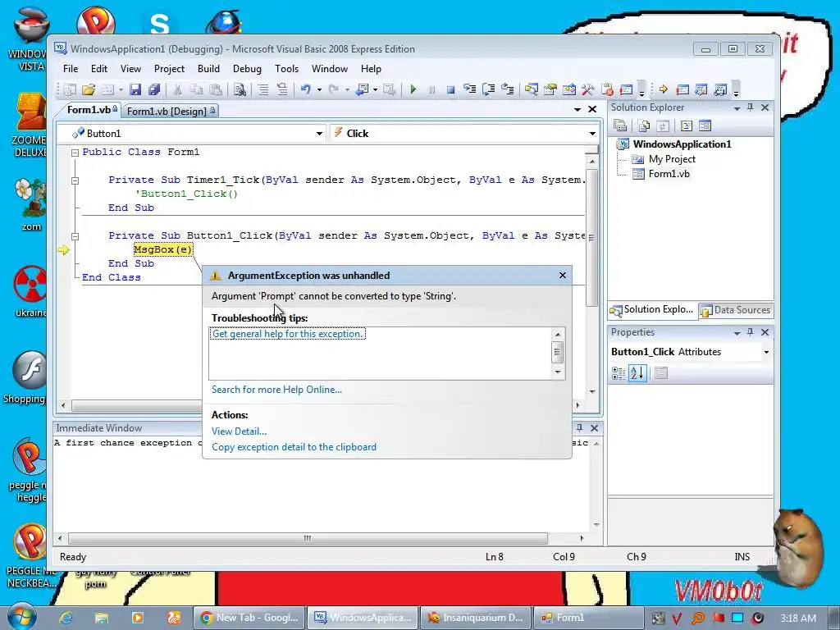Open the Window menu
Viewport: 840px width, 630px height.
coord(330,69)
